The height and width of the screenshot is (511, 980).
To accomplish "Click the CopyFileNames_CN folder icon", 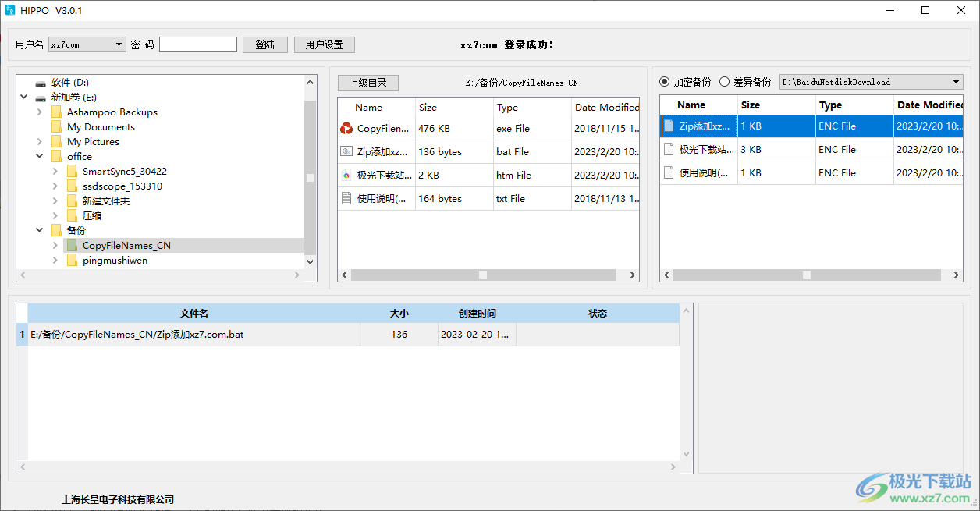I will click(x=72, y=246).
